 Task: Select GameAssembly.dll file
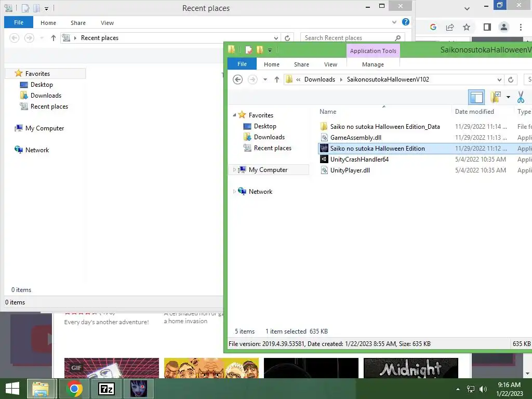[355, 137]
